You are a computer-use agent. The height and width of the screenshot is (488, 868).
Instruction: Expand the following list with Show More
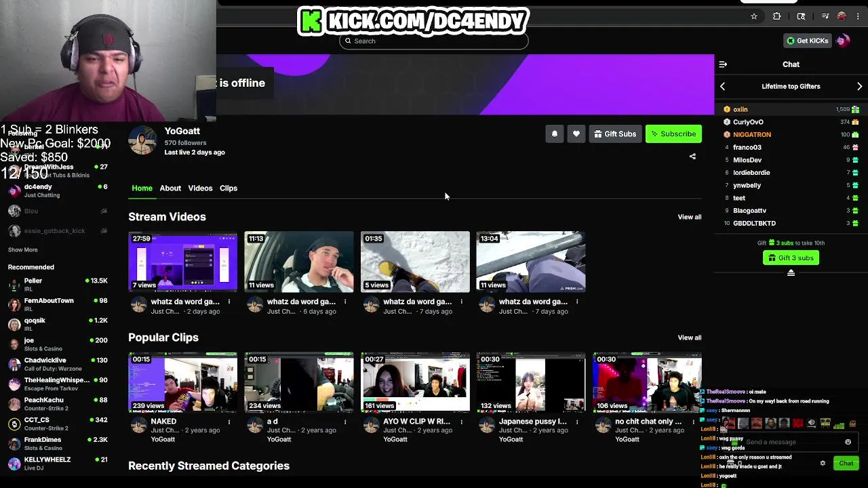click(23, 250)
